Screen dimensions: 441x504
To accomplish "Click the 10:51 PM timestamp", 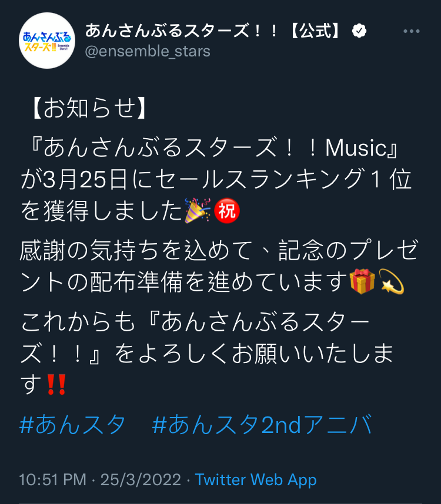I will click(53, 480).
